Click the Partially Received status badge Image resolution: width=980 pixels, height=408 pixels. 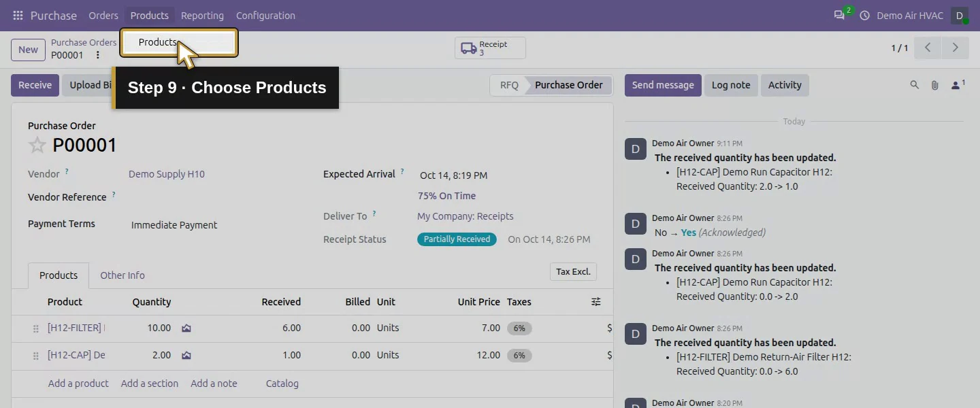(x=457, y=239)
